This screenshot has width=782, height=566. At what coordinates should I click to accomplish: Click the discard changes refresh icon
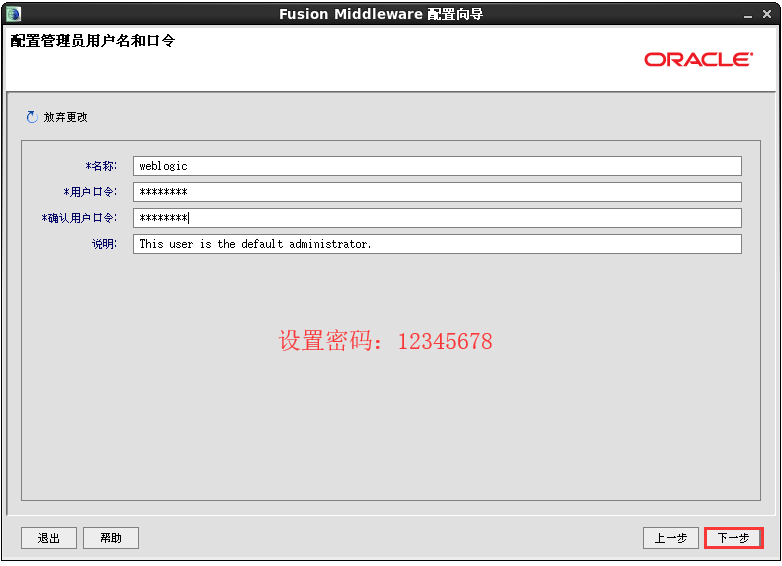(32, 117)
